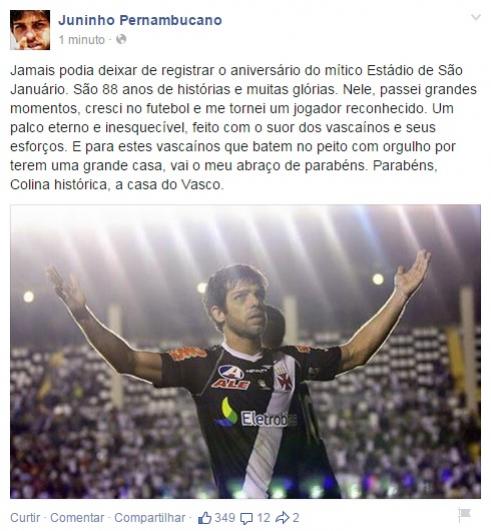The image size is (491, 531).
Task: Click the globe public audience icon
Action: coord(121,40)
